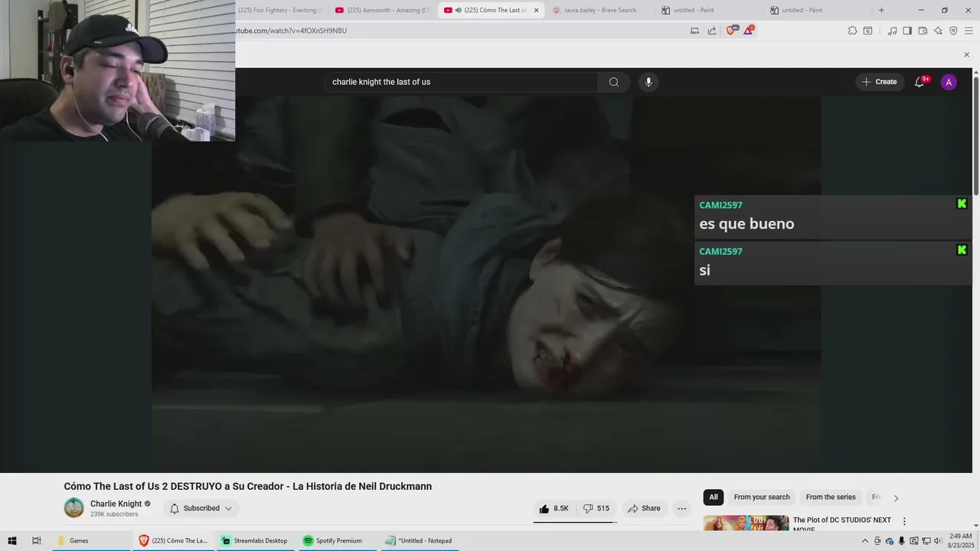Click the video title about Neil Druckmann
The height and width of the screenshot is (551, 980).
pos(248,486)
